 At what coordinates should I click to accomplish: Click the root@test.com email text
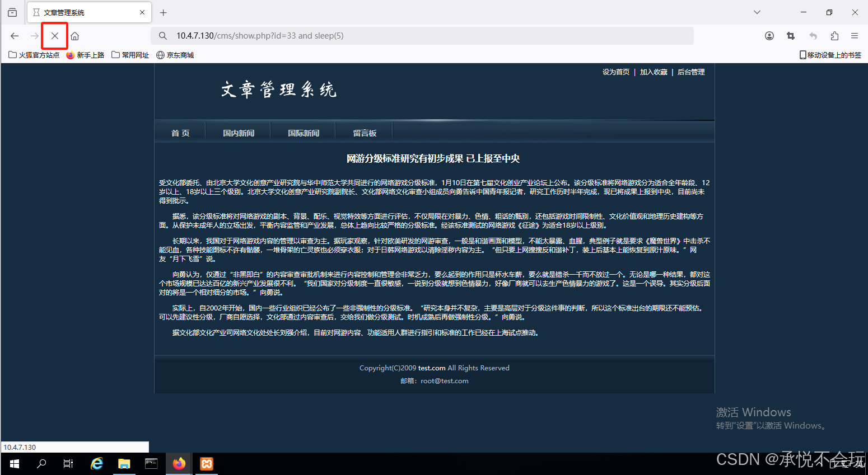(445, 381)
